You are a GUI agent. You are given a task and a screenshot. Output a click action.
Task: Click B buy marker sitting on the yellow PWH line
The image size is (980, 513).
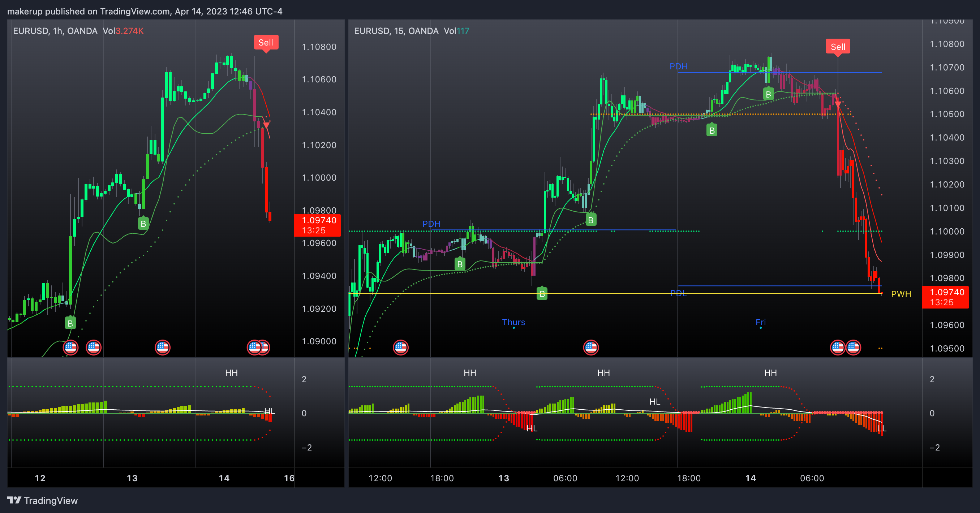point(542,294)
